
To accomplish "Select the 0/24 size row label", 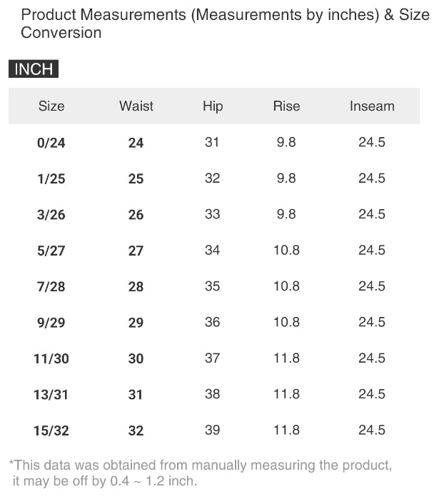I will pyautogui.click(x=51, y=143).
